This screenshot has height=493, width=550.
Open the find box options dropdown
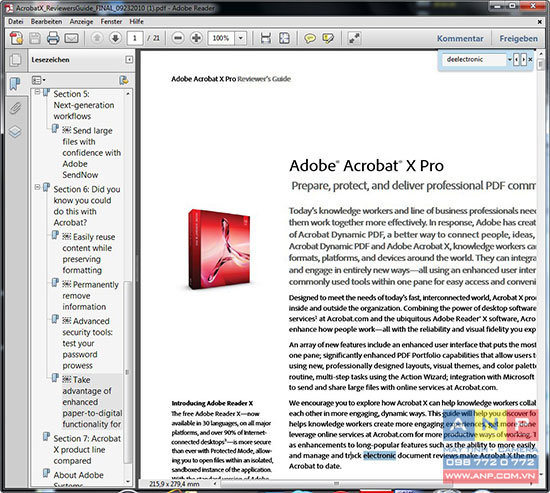(509, 60)
